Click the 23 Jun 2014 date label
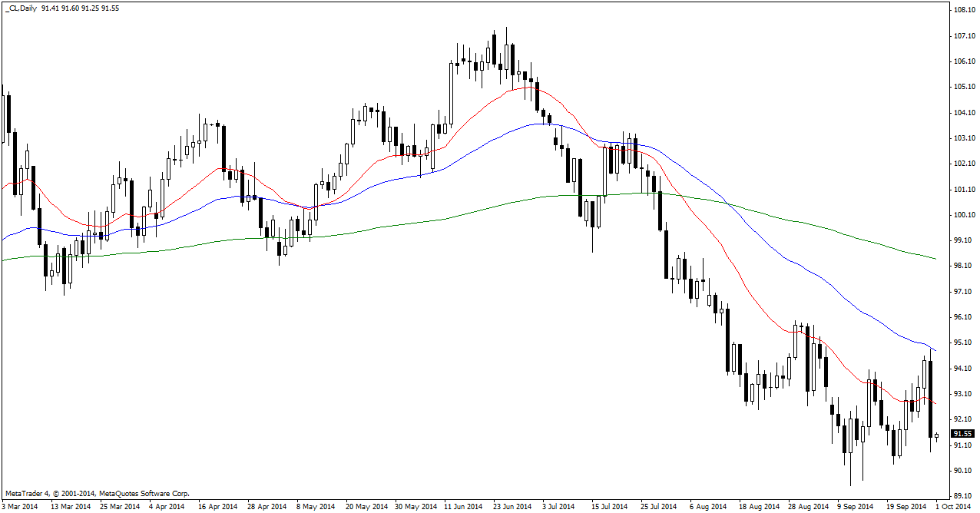Screen dimensions: 980x513 click(512, 507)
